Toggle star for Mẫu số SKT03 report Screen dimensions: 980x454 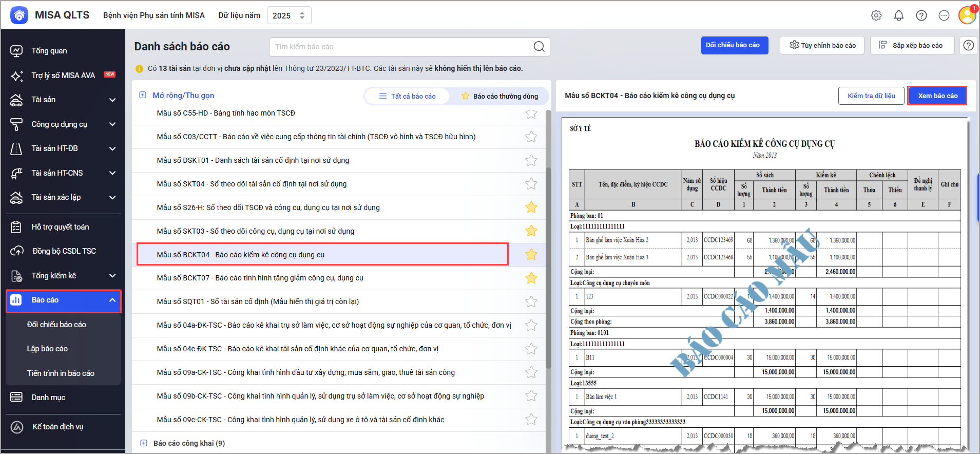click(531, 231)
